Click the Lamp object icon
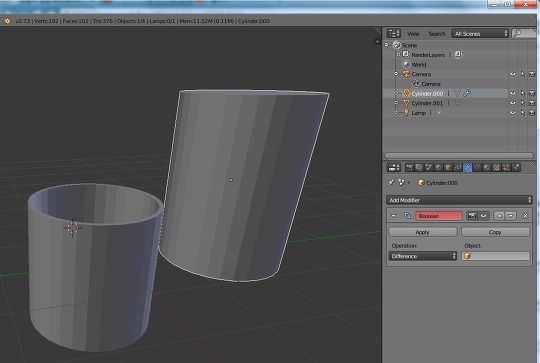The image size is (540, 363). [x=406, y=112]
